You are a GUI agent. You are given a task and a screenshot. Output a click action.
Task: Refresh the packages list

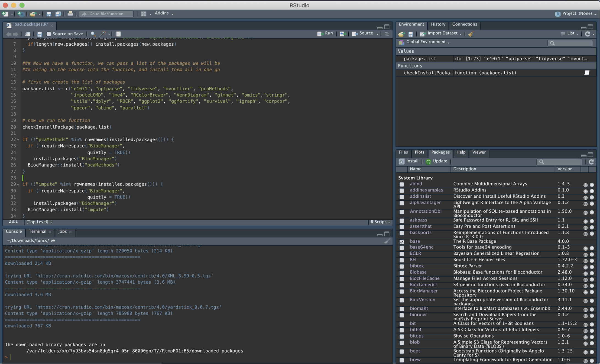coord(591,162)
